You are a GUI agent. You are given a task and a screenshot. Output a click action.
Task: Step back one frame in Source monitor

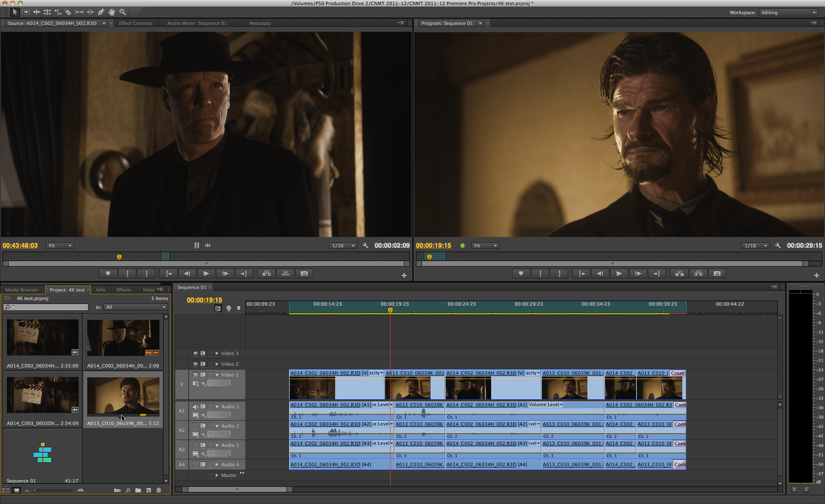187,273
